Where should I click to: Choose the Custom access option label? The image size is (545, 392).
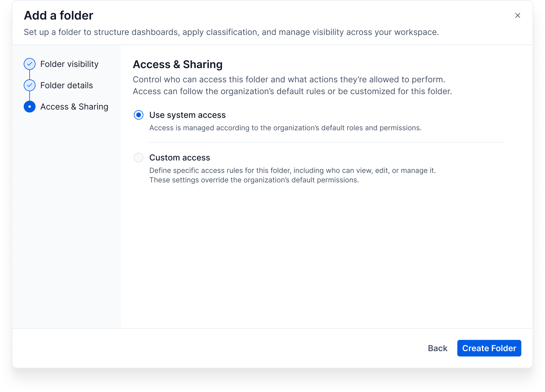[x=180, y=158]
